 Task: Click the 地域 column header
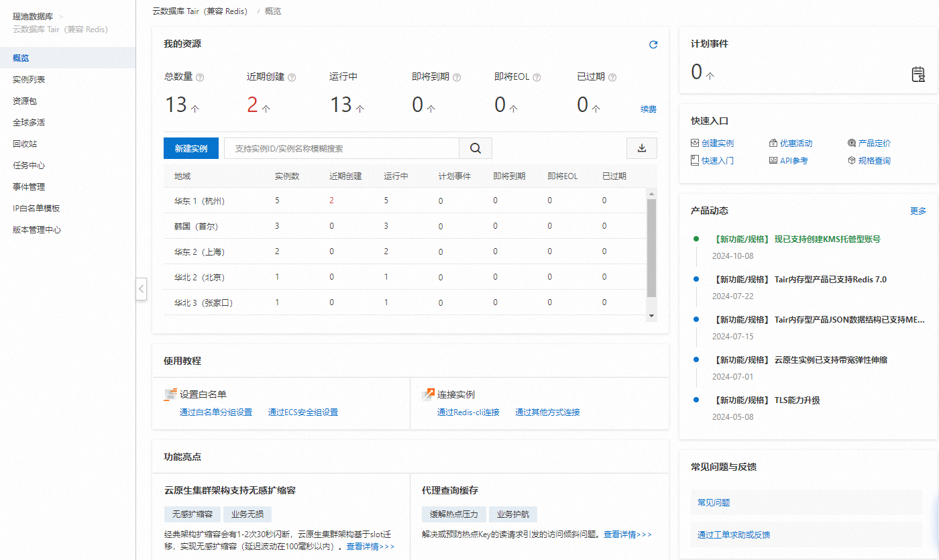click(182, 176)
